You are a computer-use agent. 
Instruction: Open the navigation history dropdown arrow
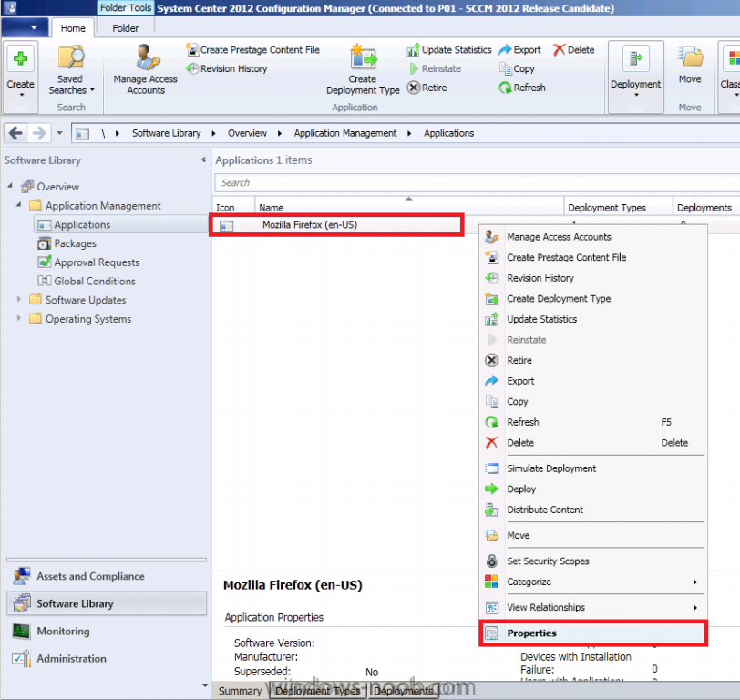point(59,133)
